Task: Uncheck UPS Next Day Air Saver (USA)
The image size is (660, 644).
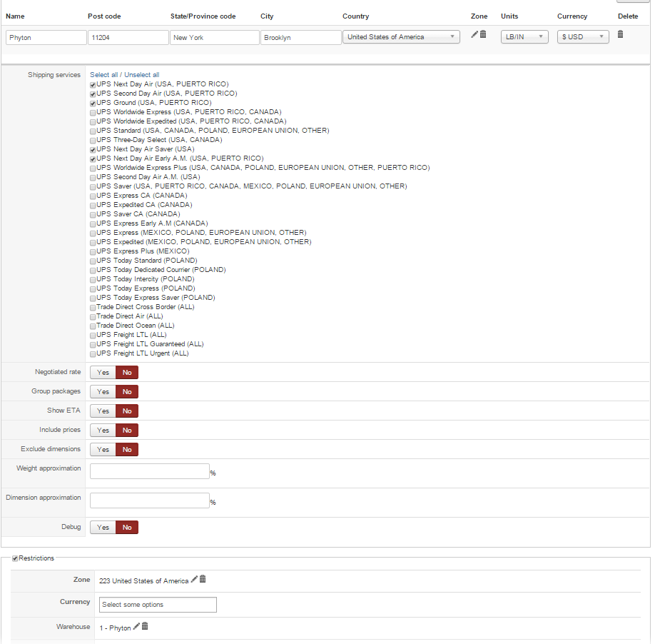Action: (x=93, y=150)
